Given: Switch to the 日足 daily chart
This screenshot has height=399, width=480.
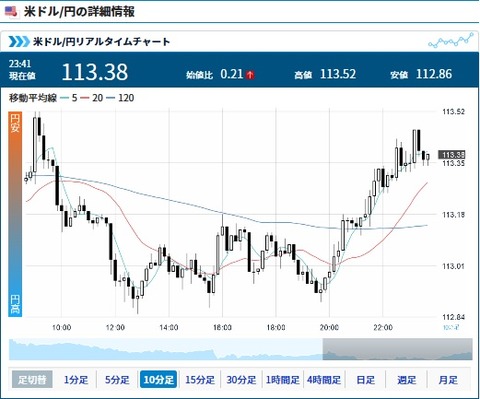Looking at the screenshot, I should click(x=365, y=379).
